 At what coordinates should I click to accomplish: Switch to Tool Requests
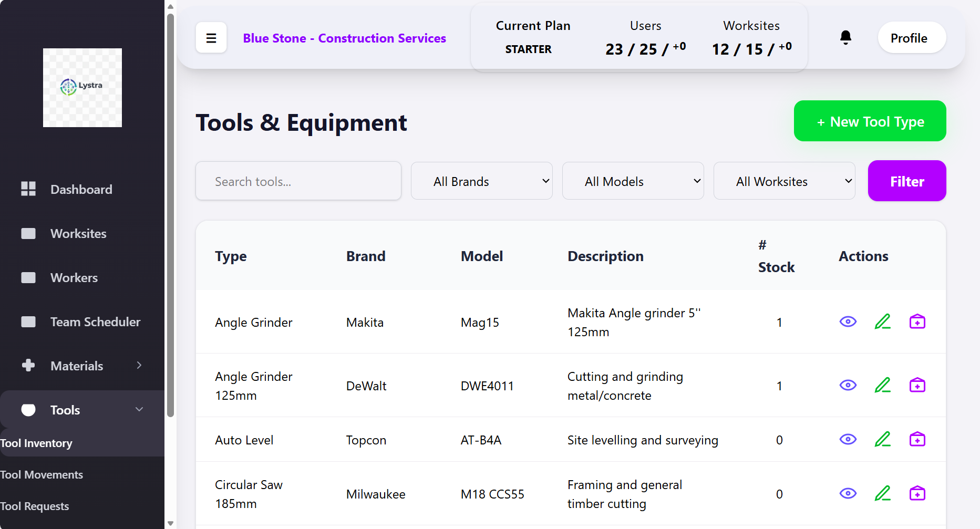tap(35, 506)
